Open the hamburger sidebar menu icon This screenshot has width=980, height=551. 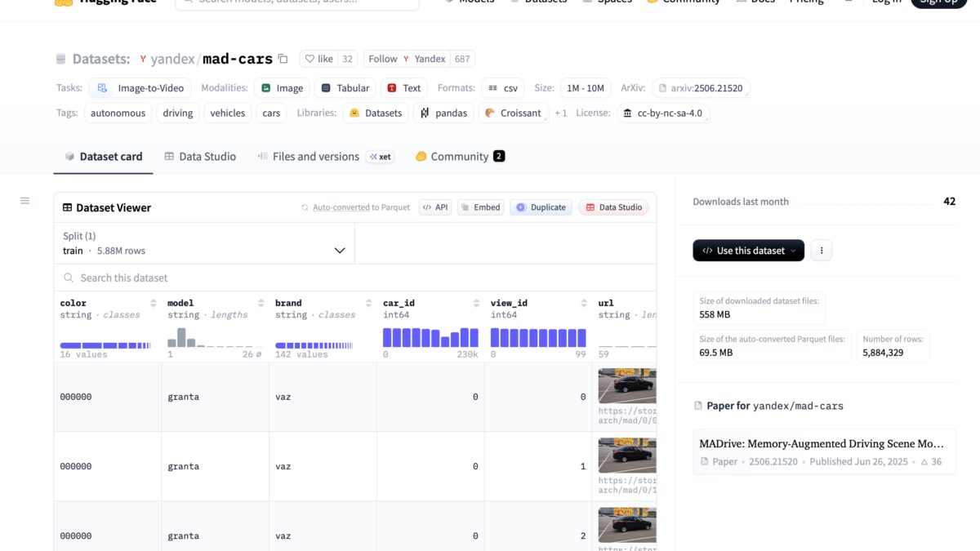tap(24, 201)
